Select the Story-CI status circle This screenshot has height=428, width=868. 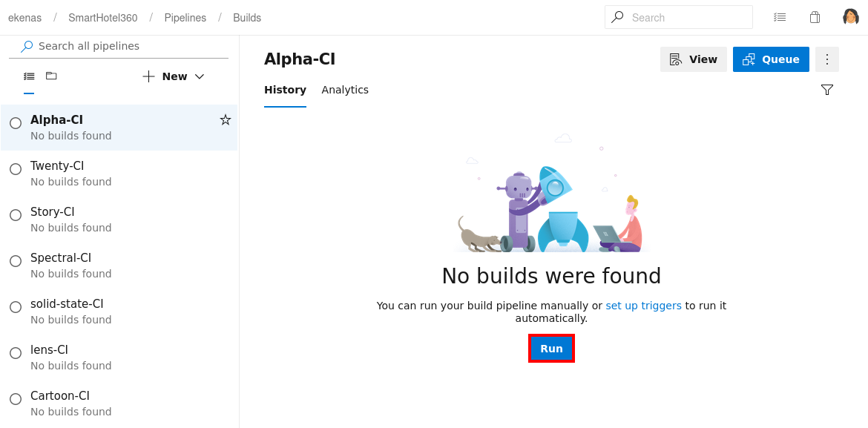click(x=16, y=215)
